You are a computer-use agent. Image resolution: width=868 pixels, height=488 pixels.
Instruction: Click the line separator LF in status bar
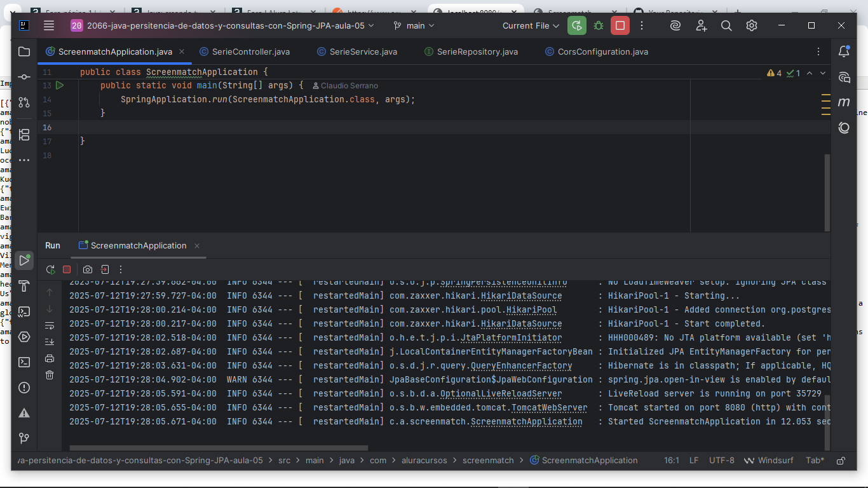pos(694,460)
